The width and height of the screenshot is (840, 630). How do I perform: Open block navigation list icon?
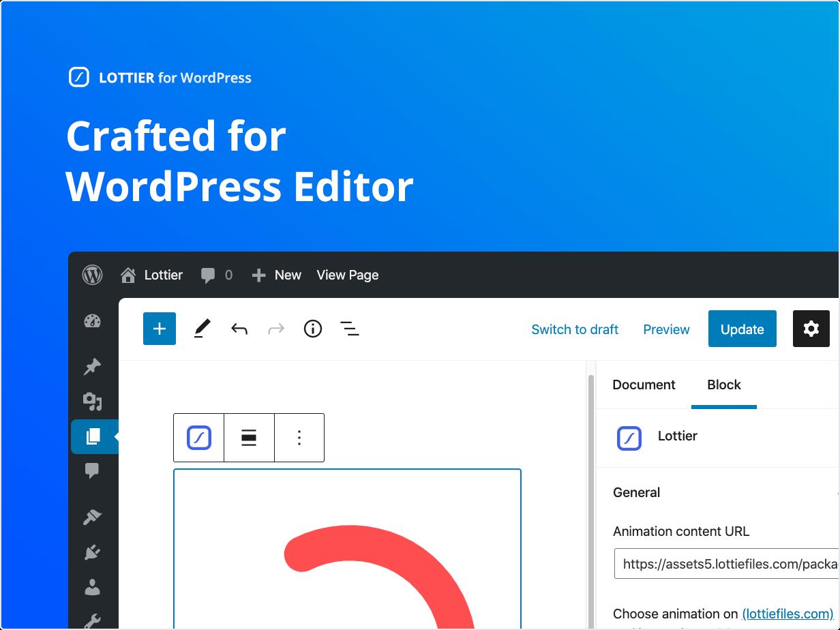pyautogui.click(x=350, y=329)
